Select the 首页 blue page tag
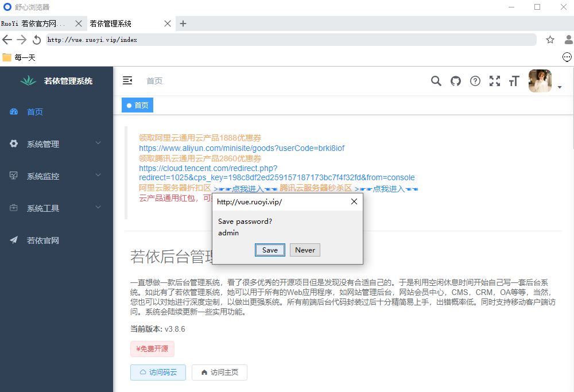 (137, 106)
